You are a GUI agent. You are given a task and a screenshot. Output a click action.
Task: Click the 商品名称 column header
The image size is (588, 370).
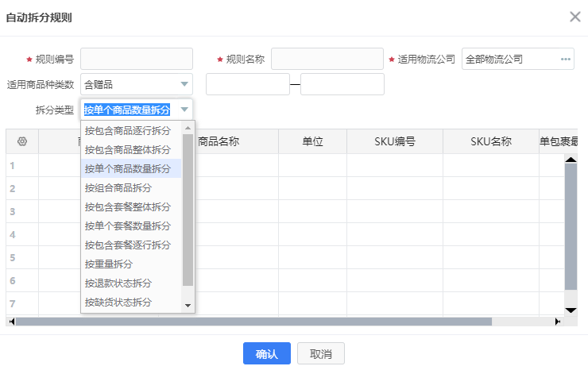(x=219, y=141)
